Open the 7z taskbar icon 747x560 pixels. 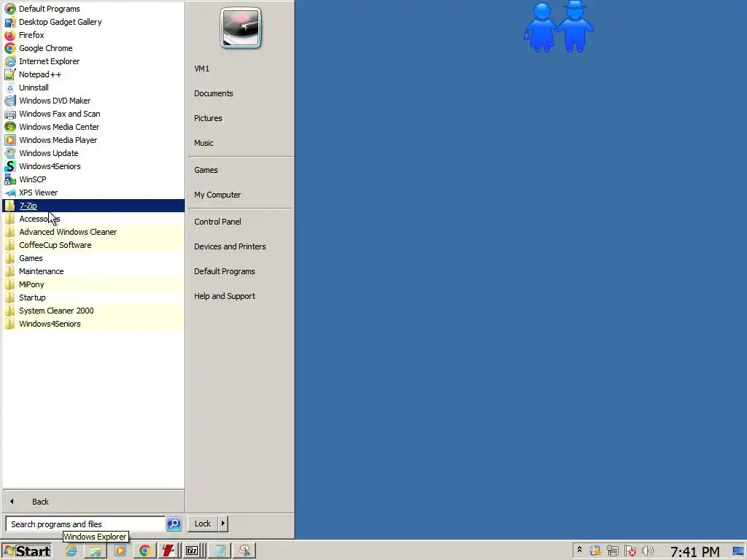tap(193, 551)
